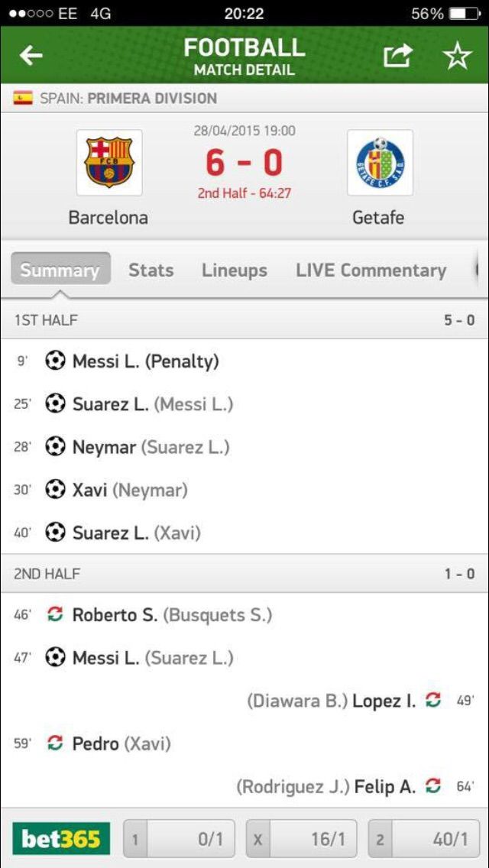Tap the Spain flag icon
Viewport: 489px width, 868px height.
coord(23,98)
